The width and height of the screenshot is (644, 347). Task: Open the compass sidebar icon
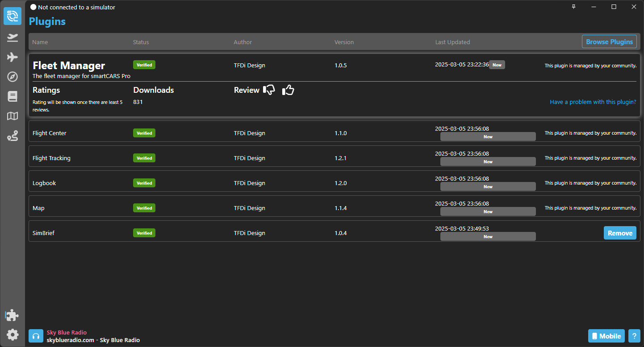(13, 77)
